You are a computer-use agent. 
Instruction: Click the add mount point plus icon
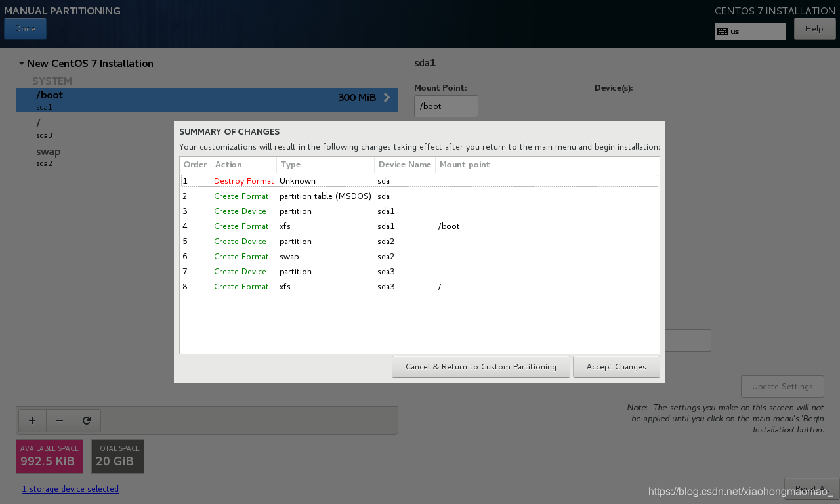[32, 421]
